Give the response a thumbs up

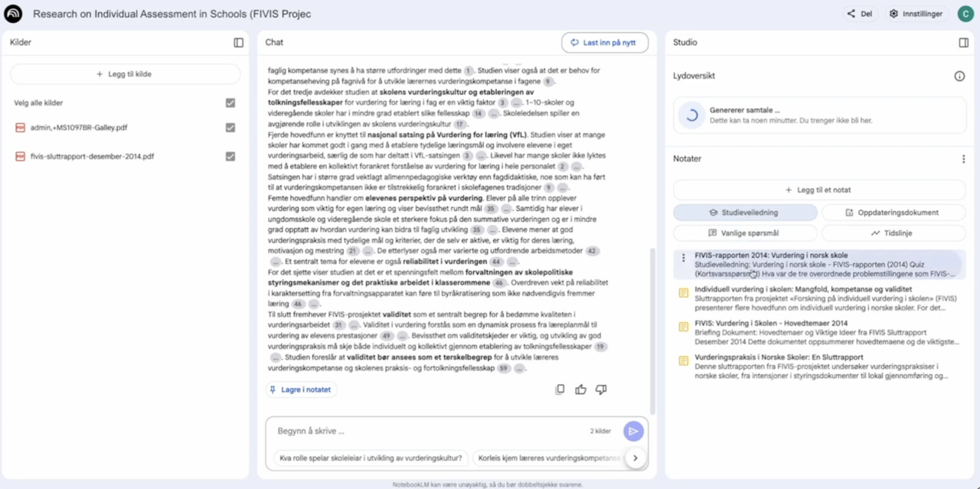point(580,390)
